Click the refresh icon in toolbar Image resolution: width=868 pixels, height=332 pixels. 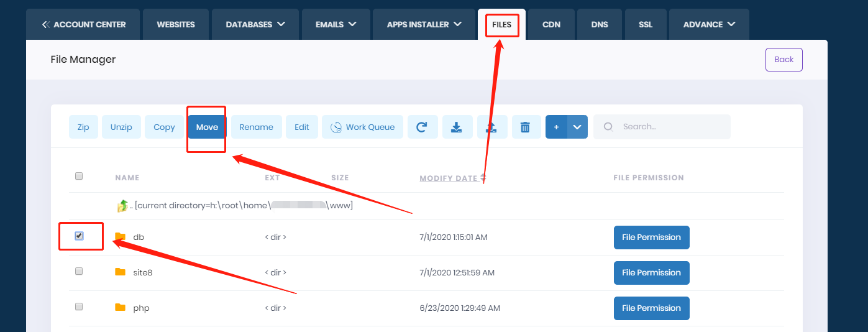(x=422, y=127)
